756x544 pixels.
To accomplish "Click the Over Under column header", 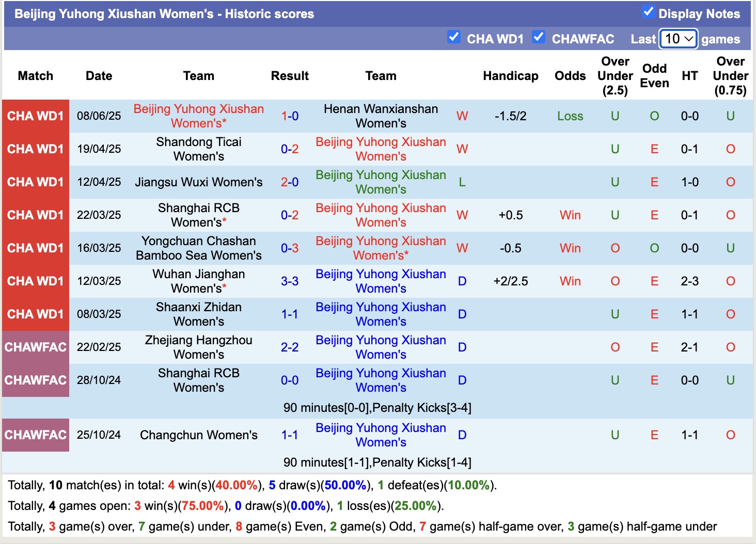I will (615, 75).
